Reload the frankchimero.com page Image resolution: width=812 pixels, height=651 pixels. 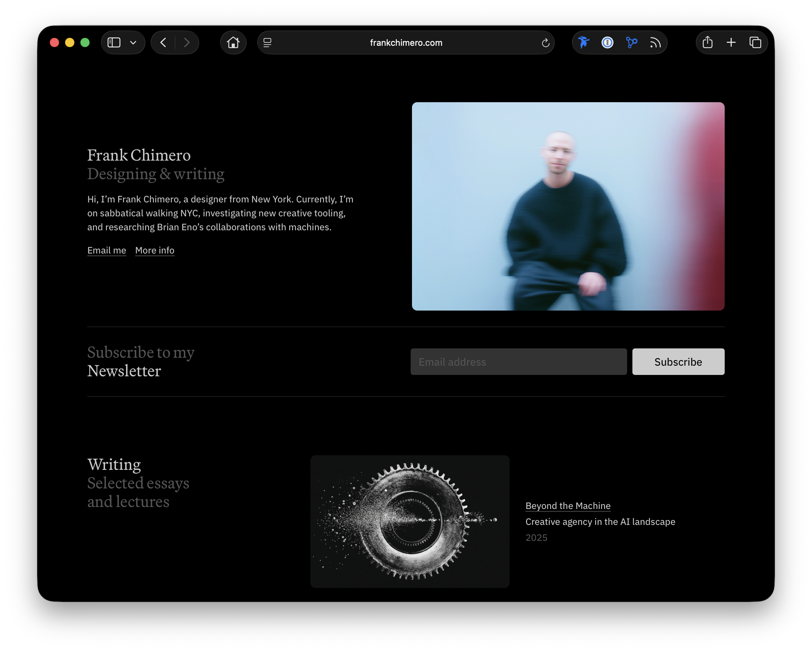click(546, 42)
